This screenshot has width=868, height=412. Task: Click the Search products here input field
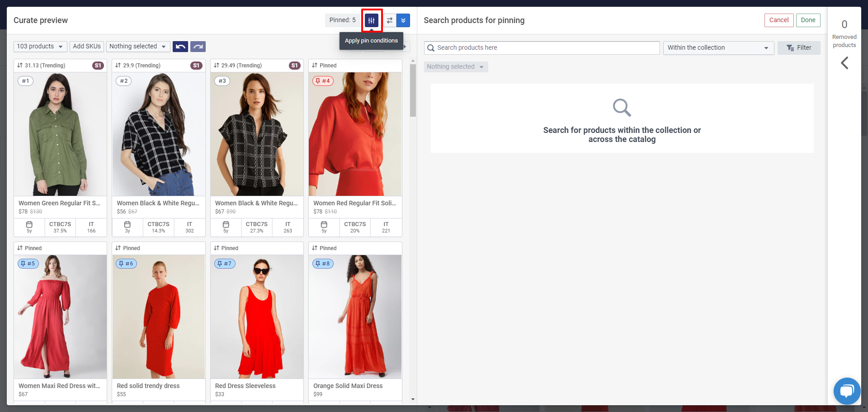[x=542, y=48]
